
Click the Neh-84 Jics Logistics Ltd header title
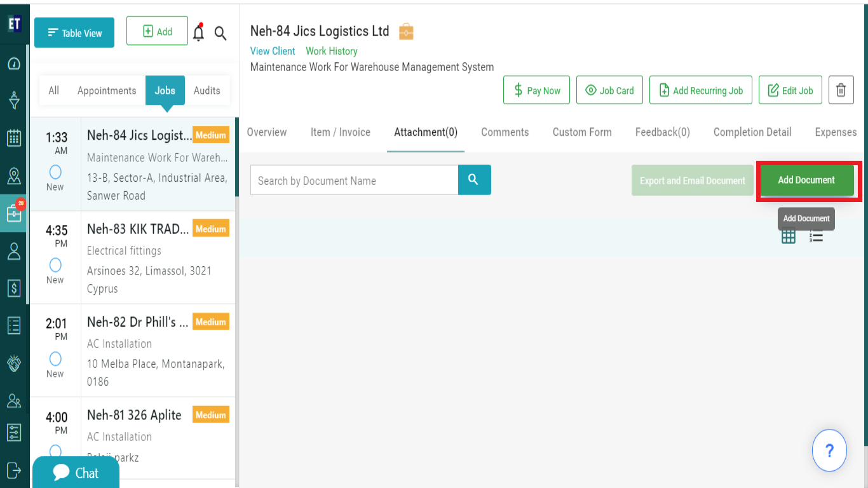[320, 31]
